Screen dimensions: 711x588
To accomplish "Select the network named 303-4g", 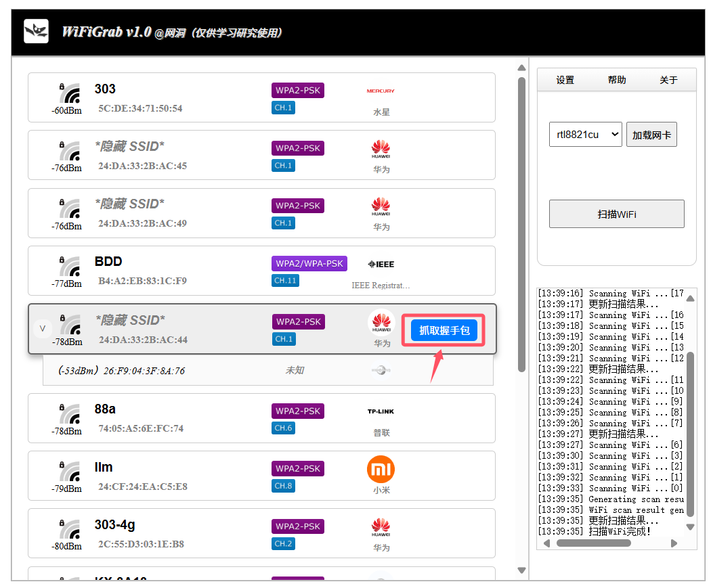I will 261,533.
